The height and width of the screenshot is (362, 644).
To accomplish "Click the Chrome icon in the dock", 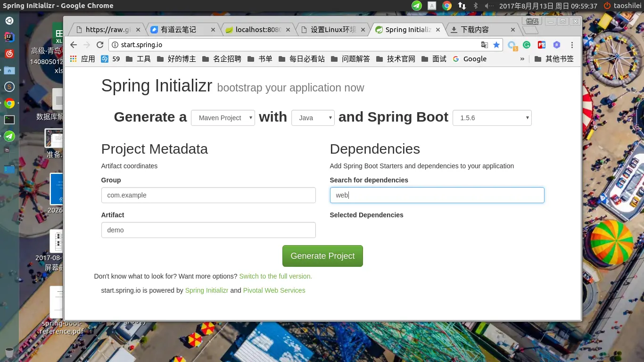I will click(9, 103).
